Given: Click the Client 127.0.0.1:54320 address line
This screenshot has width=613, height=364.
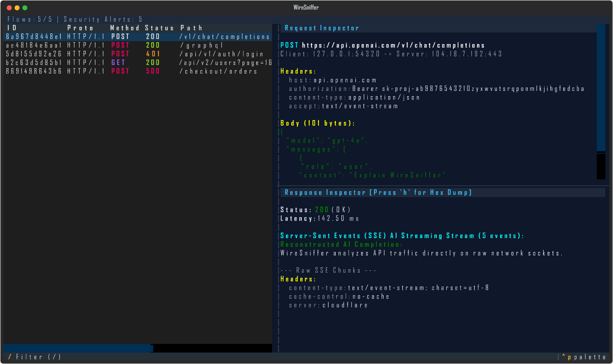Looking at the screenshot, I should tap(330, 54).
